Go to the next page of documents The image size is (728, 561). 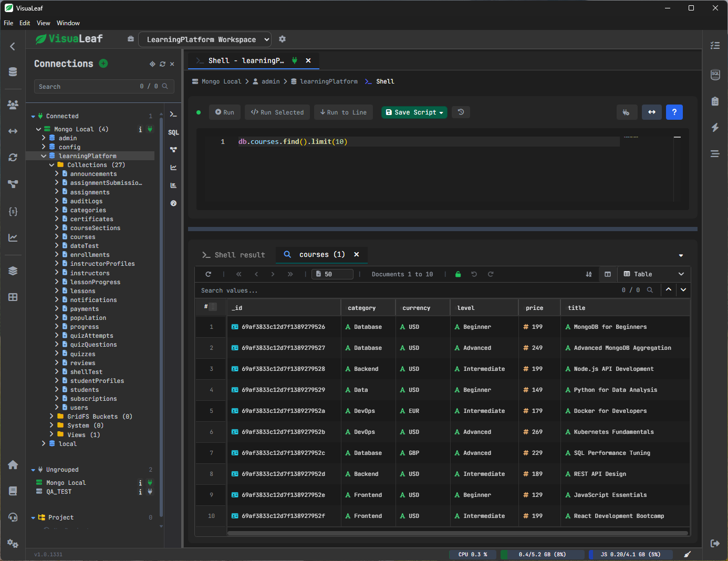click(273, 274)
